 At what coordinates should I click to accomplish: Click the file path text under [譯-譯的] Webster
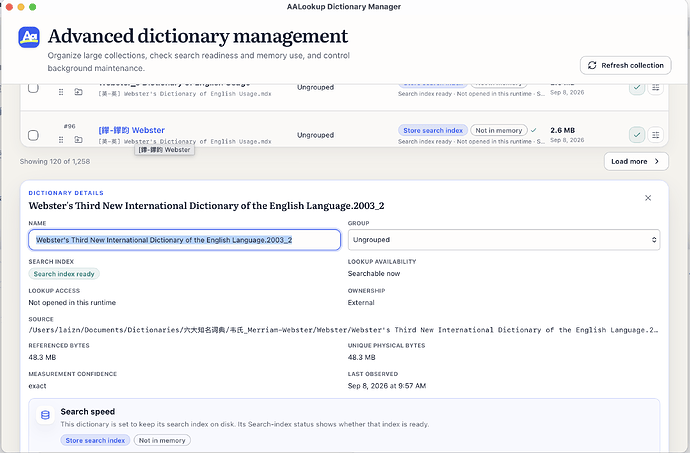[x=185, y=141]
